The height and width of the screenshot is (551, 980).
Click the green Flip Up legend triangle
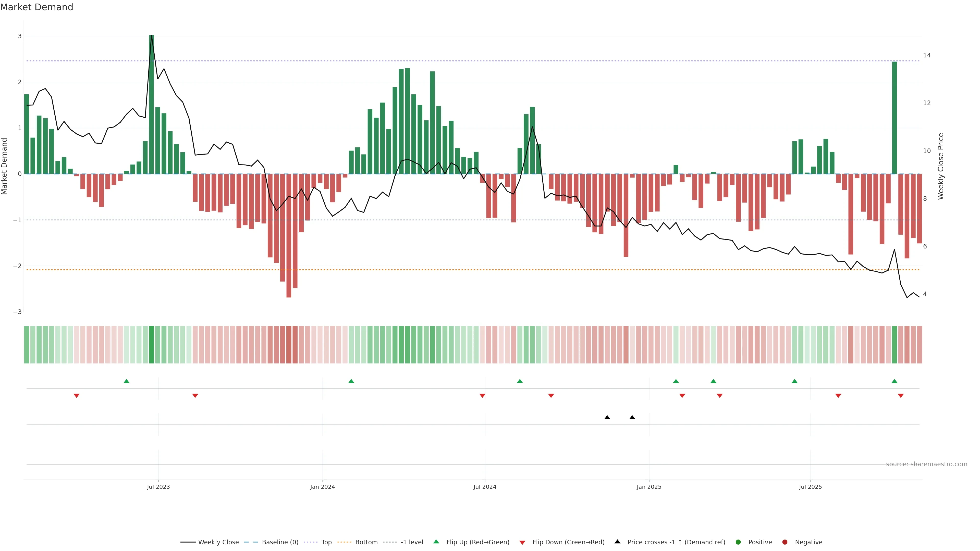(436, 542)
